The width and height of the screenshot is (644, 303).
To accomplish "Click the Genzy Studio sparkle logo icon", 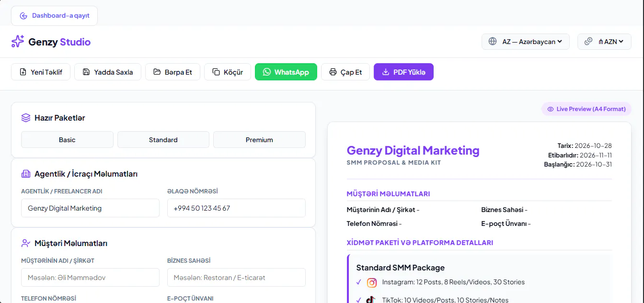I will (x=18, y=42).
